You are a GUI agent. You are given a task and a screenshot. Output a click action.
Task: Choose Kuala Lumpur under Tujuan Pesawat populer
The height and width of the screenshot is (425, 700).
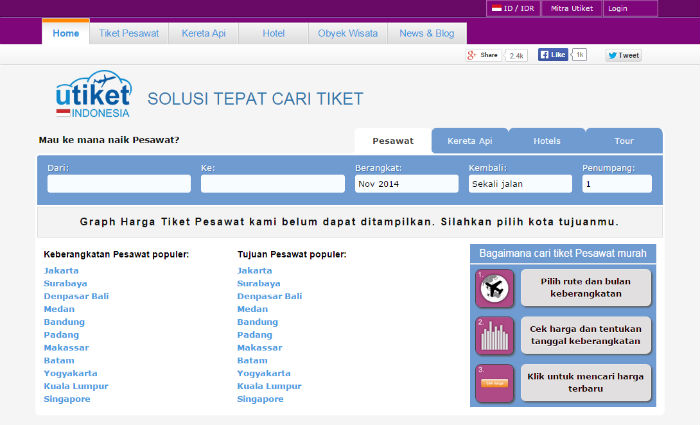269,386
